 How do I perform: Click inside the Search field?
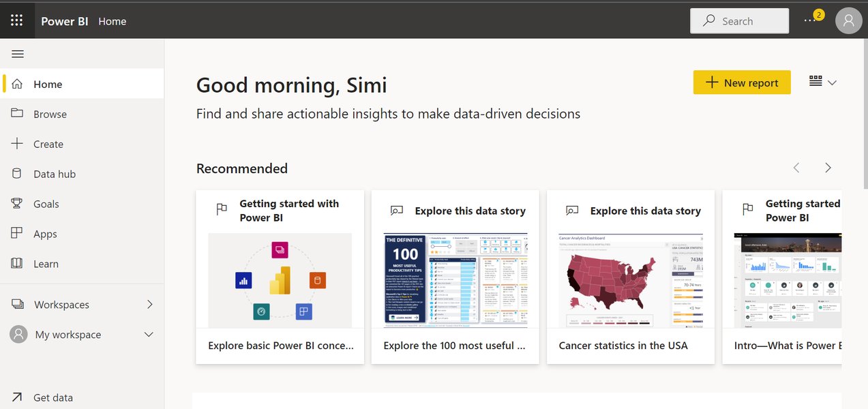point(739,20)
